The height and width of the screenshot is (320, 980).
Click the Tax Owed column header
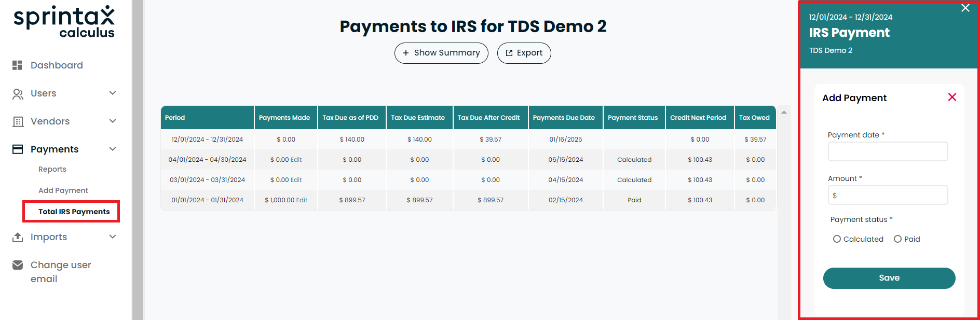click(755, 118)
